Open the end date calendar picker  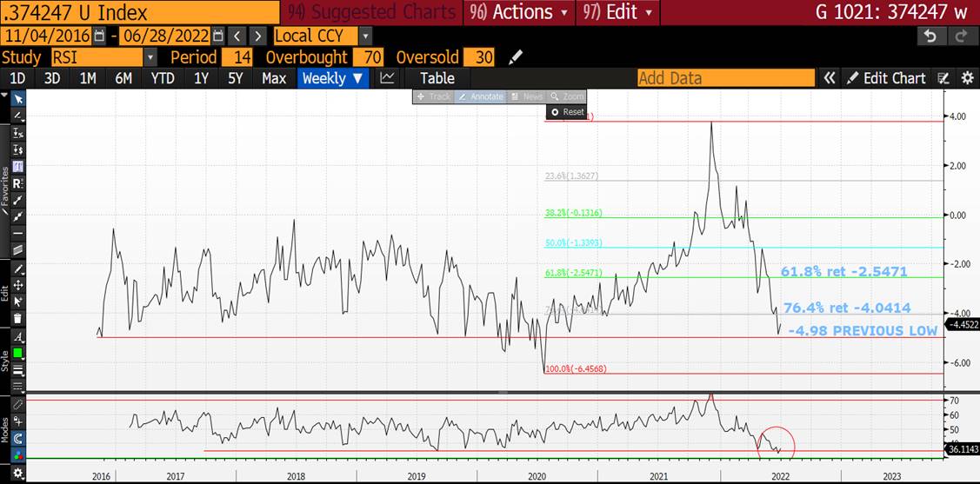point(217,36)
